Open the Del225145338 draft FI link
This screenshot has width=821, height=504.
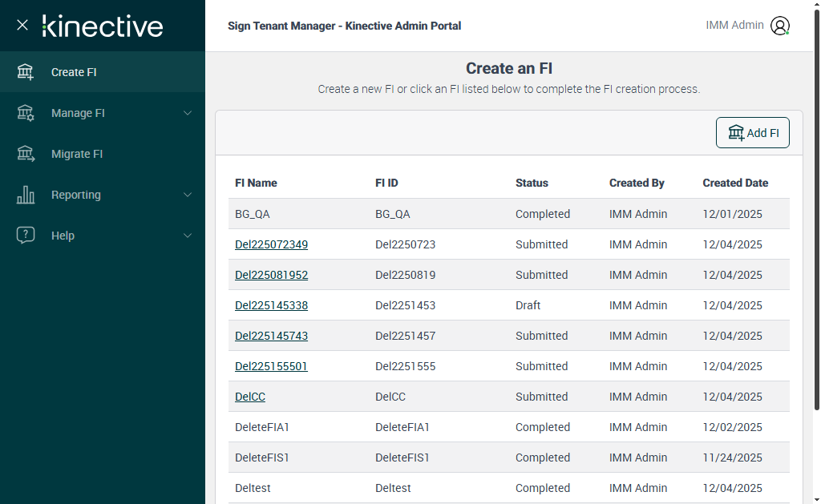tap(271, 305)
